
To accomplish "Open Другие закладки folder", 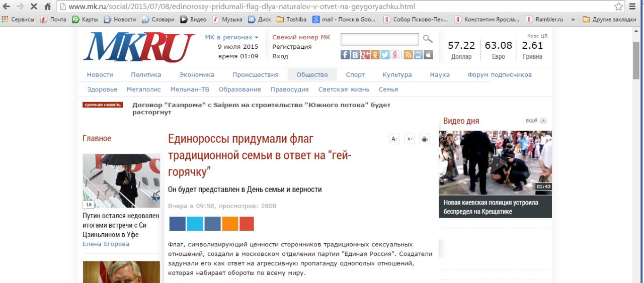I will click(x=609, y=20).
